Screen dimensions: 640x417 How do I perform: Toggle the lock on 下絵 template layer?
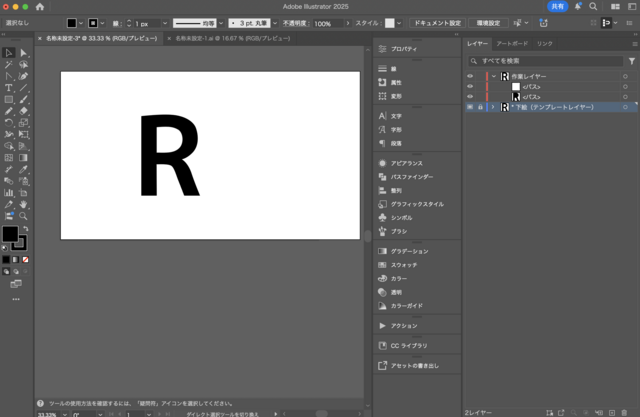pos(480,107)
